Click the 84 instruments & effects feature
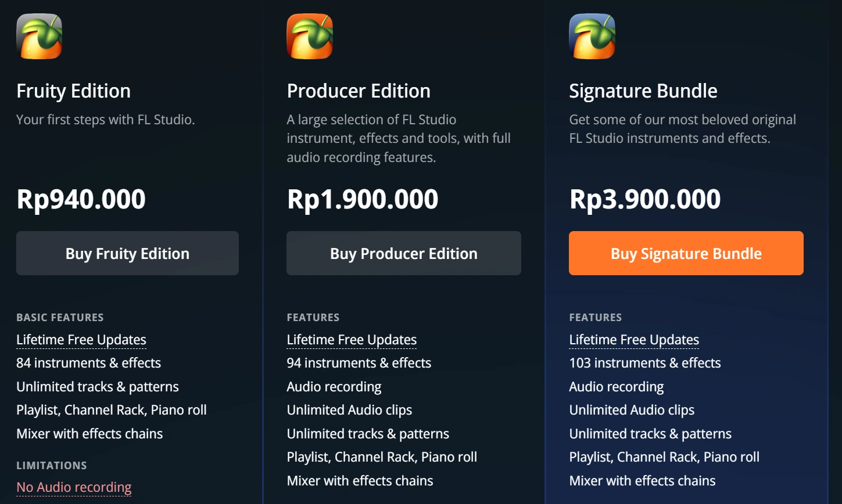Screen dimensions: 842x504 (88, 363)
